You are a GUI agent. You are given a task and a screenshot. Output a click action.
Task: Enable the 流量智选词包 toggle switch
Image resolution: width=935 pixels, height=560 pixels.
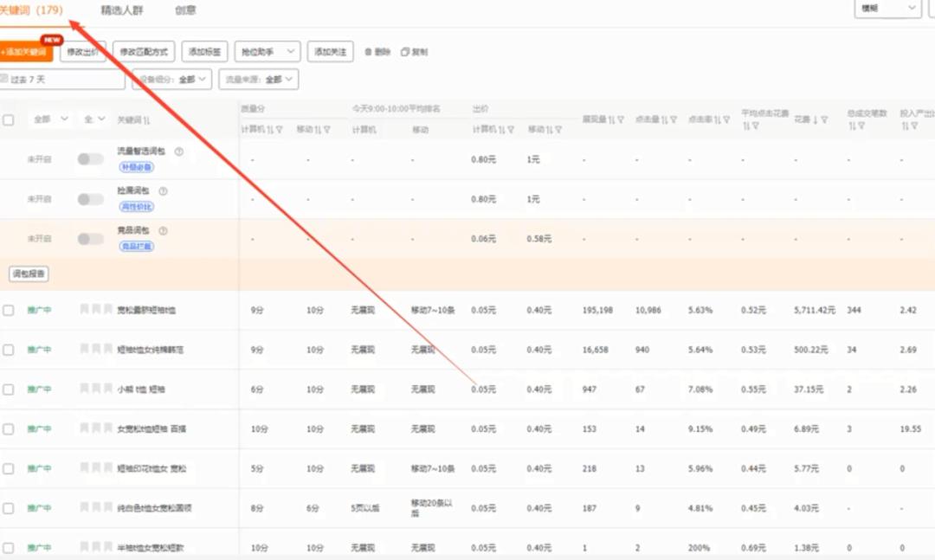click(90, 159)
